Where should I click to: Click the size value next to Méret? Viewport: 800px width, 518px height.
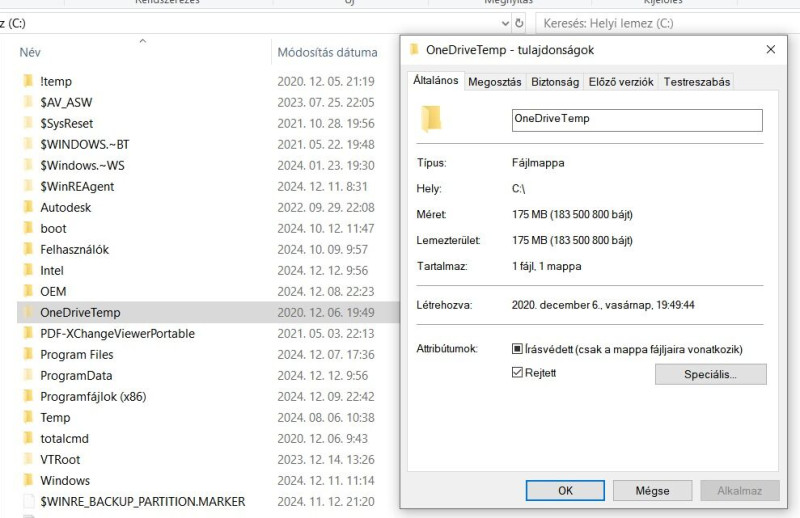coord(572,214)
